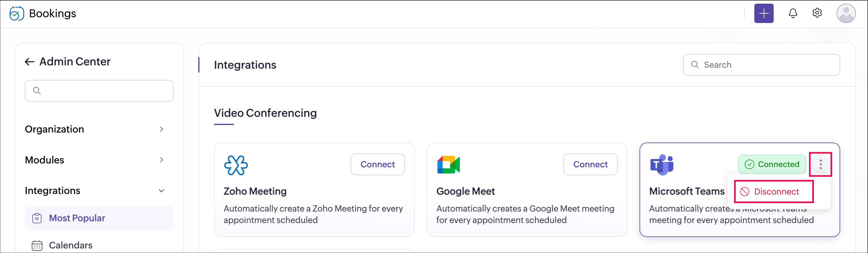Open notifications bell
Image resolution: width=868 pixels, height=253 pixels.
coord(793,14)
